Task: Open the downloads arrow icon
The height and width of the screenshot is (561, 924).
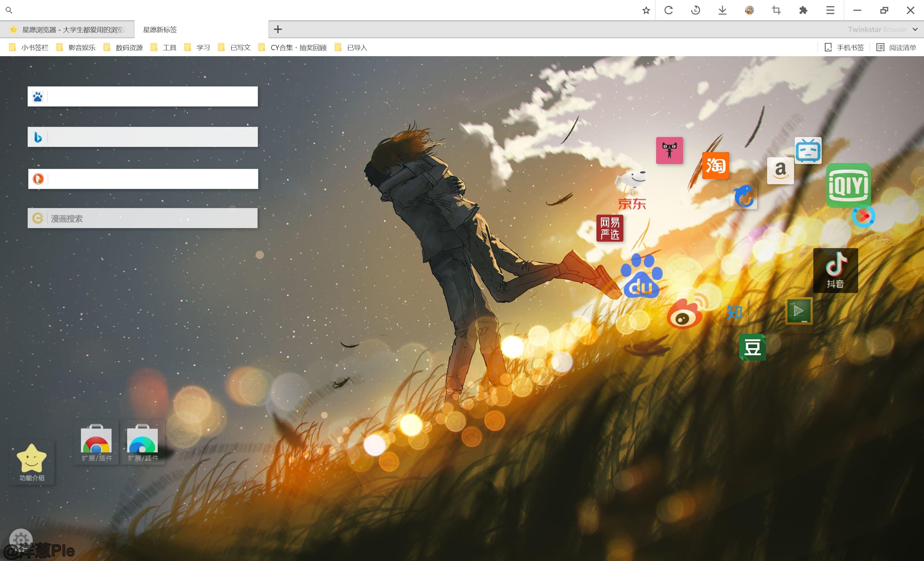Action: pos(722,11)
